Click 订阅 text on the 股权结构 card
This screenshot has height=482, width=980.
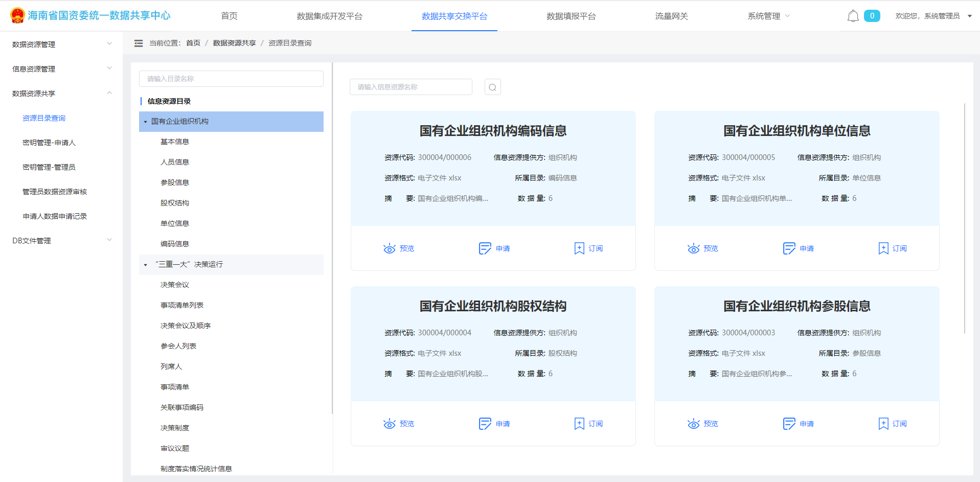click(x=596, y=424)
